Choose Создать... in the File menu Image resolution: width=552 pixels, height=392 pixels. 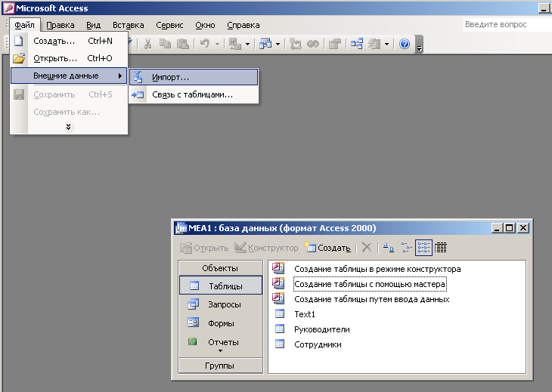point(69,41)
